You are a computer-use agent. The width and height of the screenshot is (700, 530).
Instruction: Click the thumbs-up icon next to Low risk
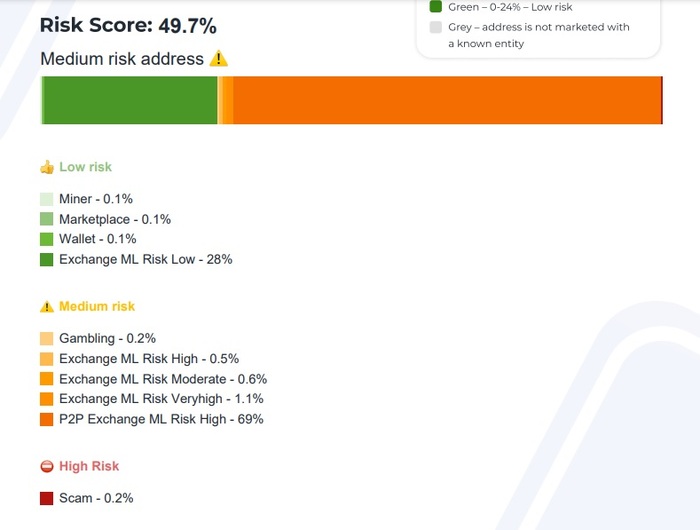tap(46, 167)
